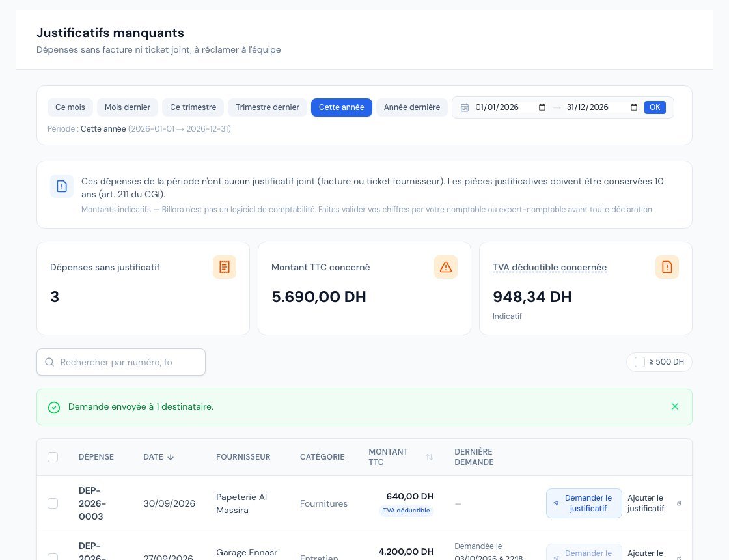Viewport: 729px width, 560px height.
Task: Dismiss the green success notification with X
Action: click(675, 406)
